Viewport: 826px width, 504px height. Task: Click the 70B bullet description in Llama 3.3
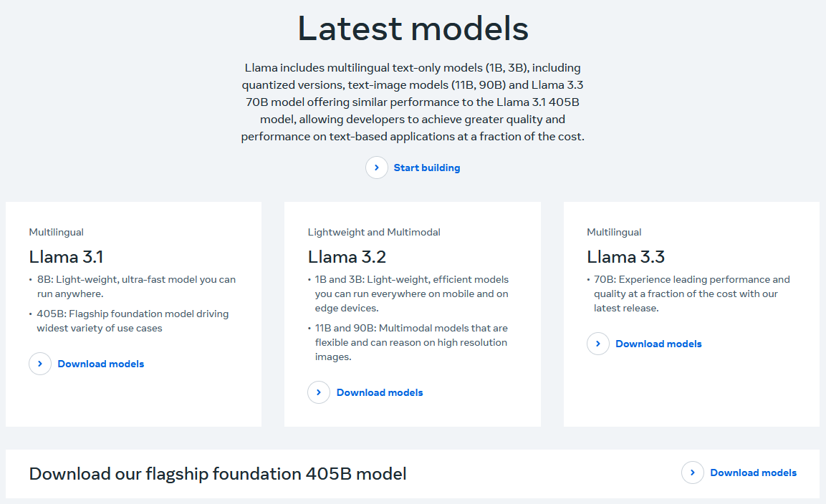point(691,294)
